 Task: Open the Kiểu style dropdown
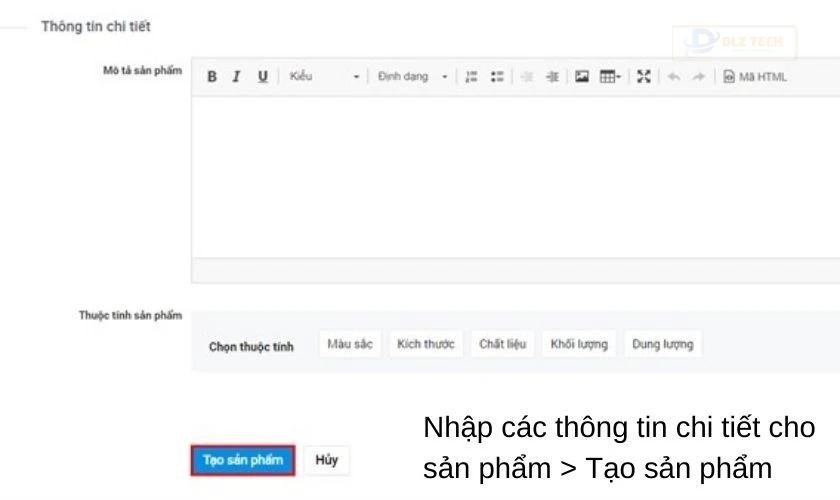pos(324,77)
